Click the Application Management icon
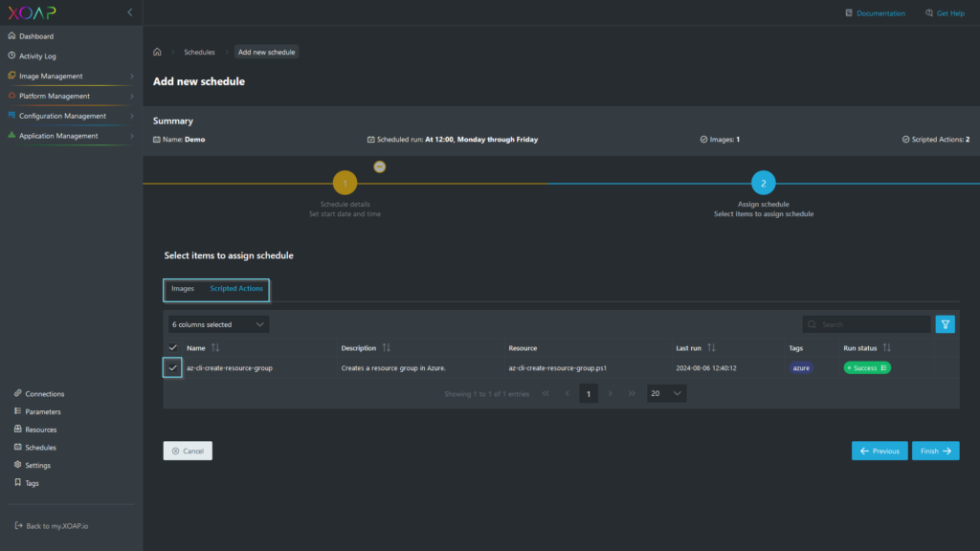The image size is (980, 551). coord(11,136)
